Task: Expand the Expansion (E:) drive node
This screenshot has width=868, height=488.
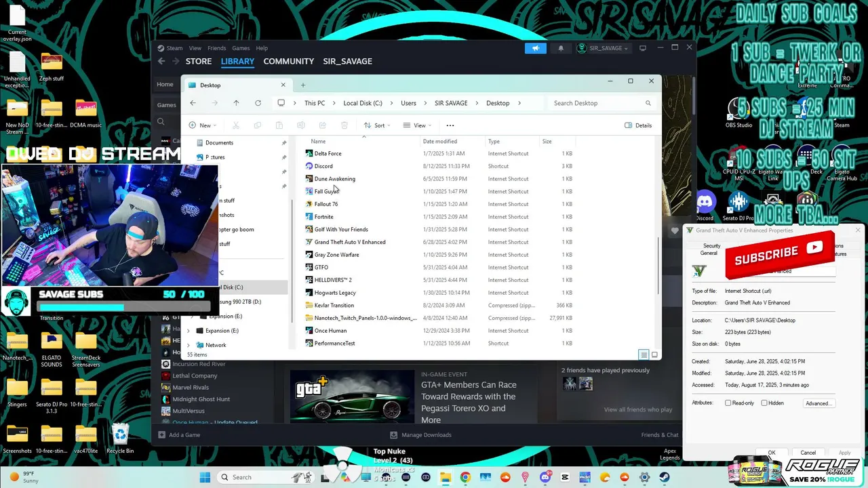Action: (x=189, y=331)
